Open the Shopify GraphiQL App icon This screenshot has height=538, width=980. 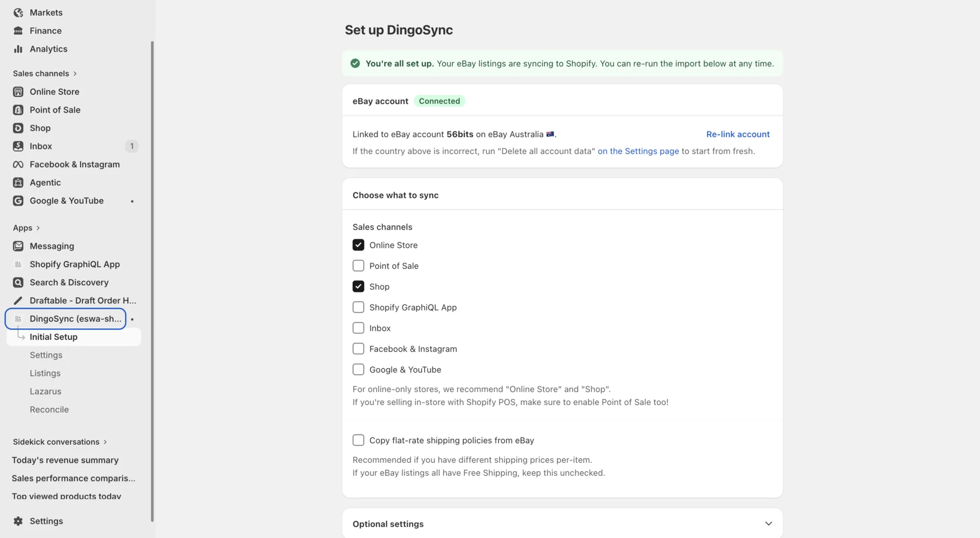click(18, 264)
